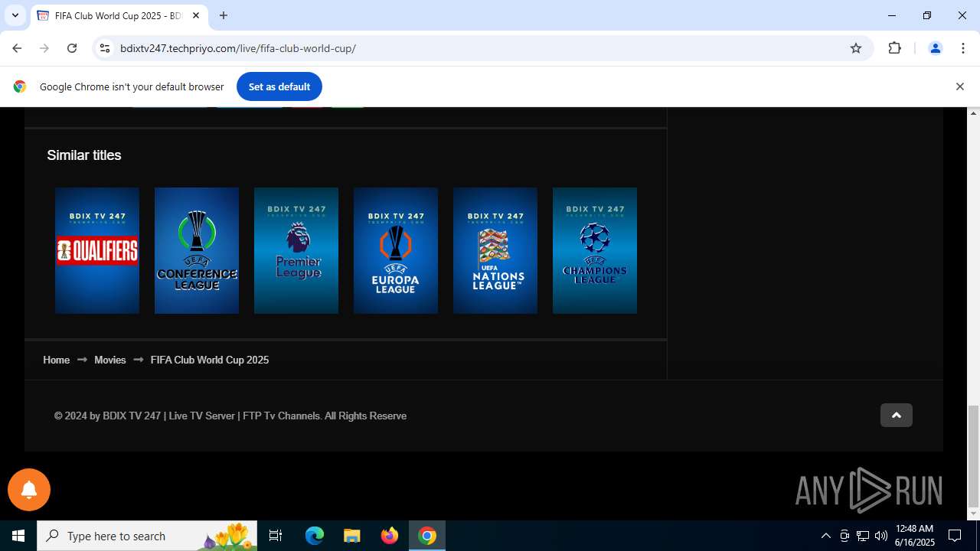Click the Chrome taskbar icon
This screenshot has height=551, width=980.
(x=427, y=536)
